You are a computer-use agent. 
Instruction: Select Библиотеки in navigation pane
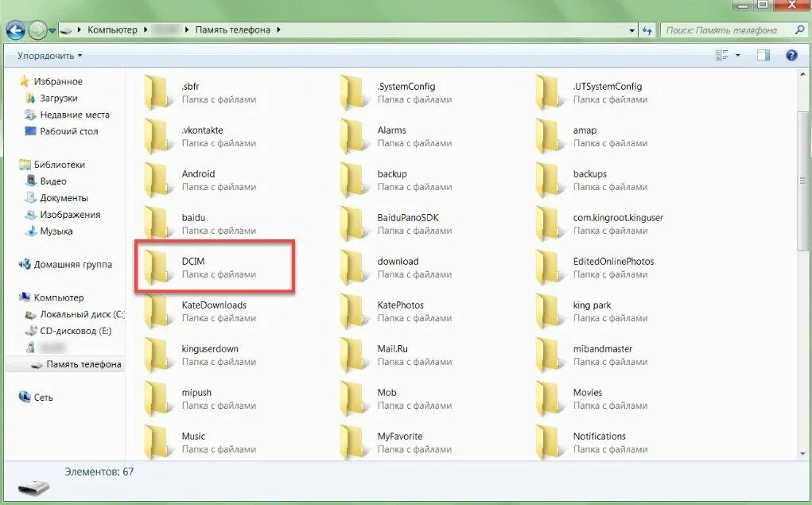[59, 164]
